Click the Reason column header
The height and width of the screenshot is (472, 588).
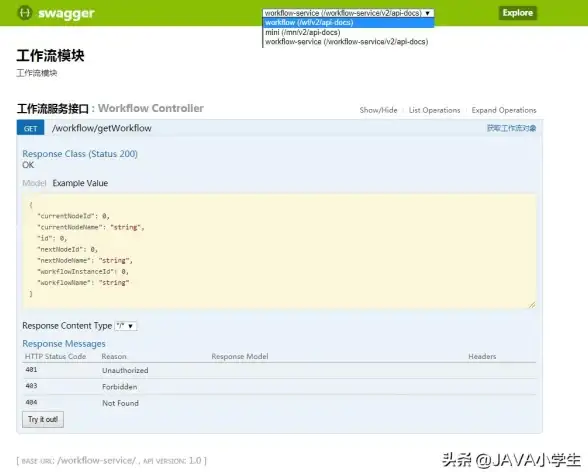click(114, 357)
